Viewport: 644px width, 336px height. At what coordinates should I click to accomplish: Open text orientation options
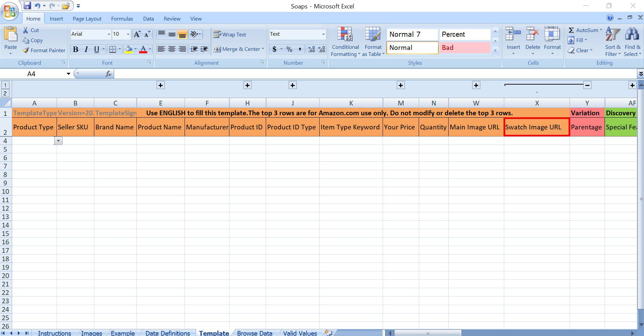click(195, 34)
